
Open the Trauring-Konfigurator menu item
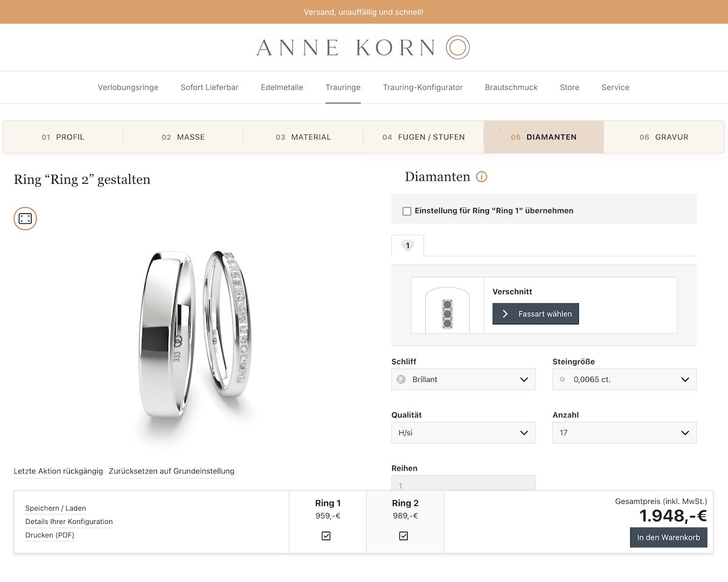click(x=423, y=87)
